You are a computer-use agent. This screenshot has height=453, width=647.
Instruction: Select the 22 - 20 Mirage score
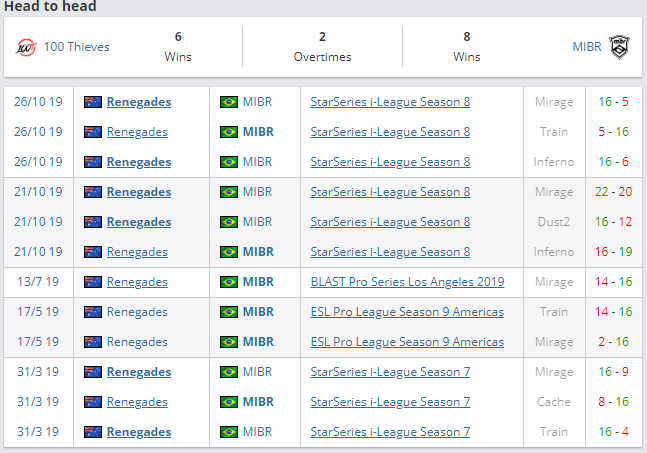(612, 192)
